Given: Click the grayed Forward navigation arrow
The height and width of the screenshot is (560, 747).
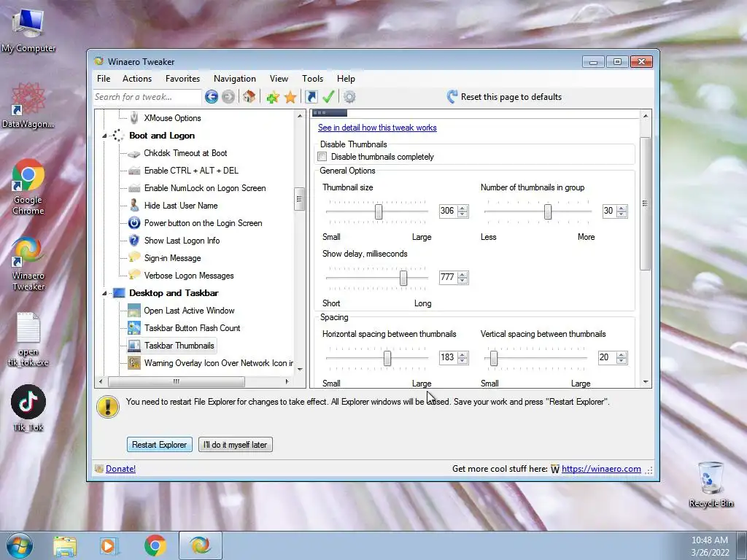Looking at the screenshot, I should pyautogui.click(x=228, y=97).
